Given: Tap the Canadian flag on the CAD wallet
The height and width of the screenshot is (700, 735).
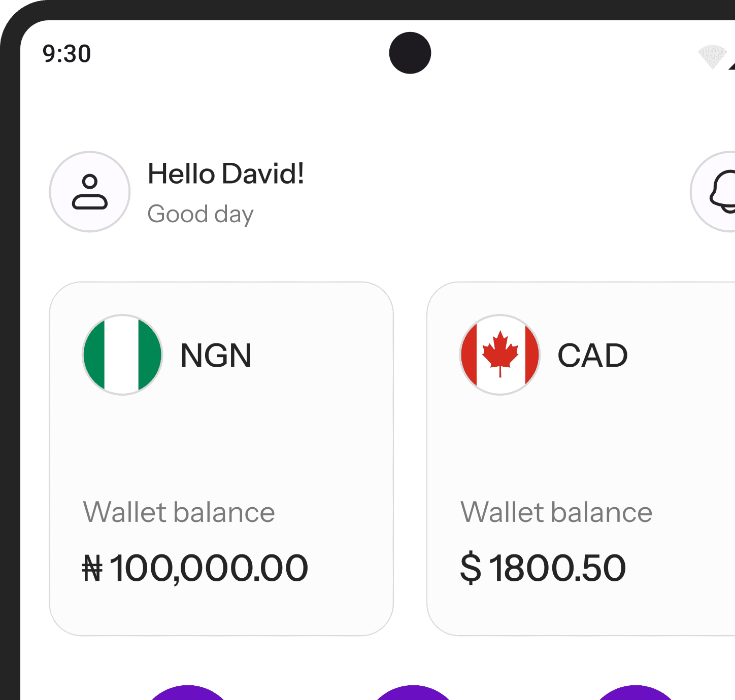Looking at the screenshot, I should coord(499,355).
